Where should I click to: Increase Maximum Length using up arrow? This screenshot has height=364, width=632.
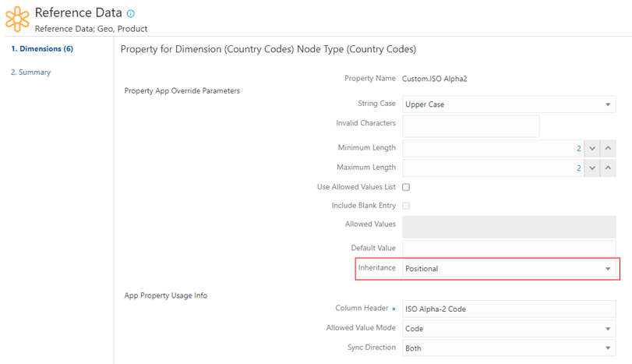[x=609, y=168]
